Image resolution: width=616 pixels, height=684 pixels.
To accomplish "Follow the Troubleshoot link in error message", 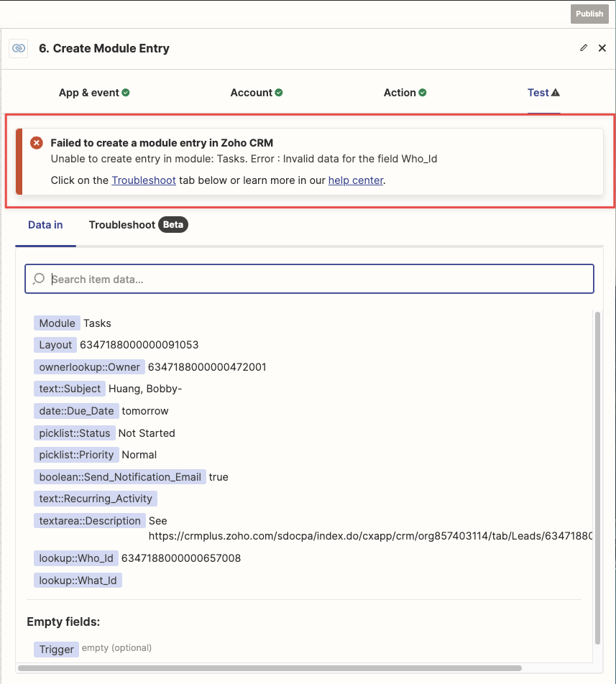I will pos(144,180).
